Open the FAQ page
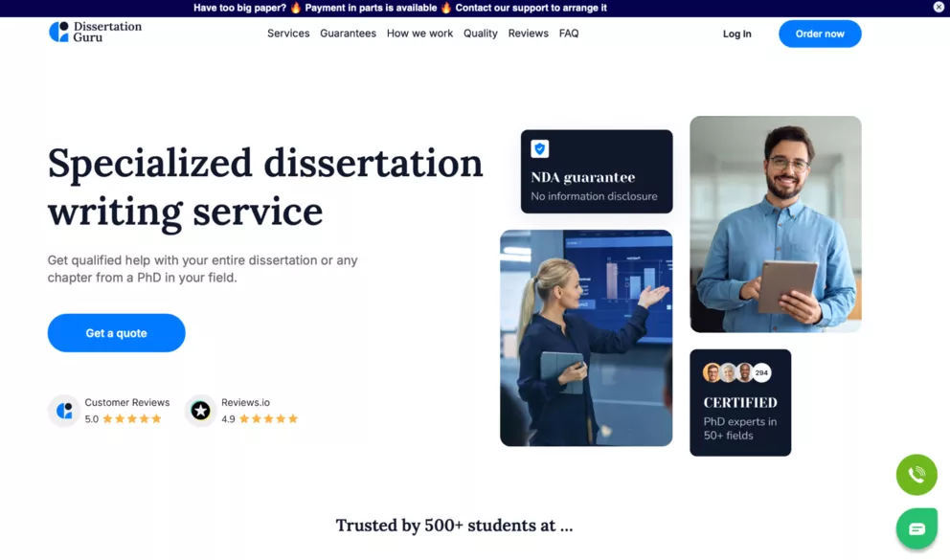 569,34
